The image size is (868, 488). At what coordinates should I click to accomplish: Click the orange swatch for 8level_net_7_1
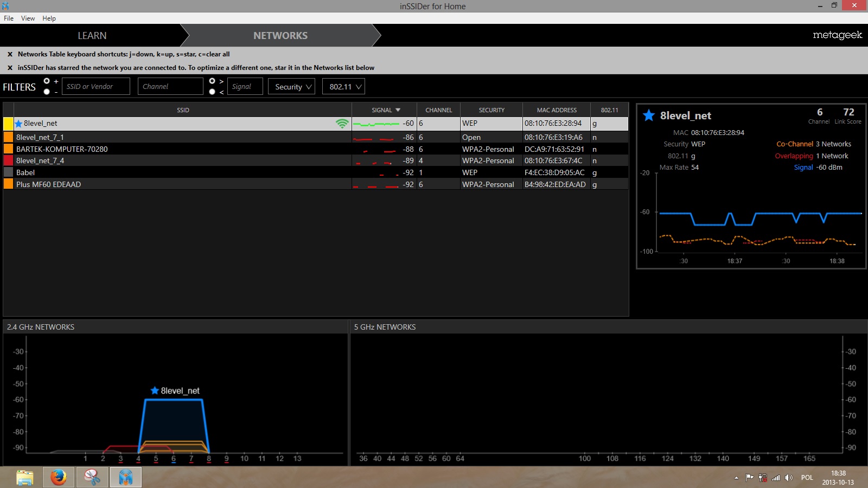8,137
